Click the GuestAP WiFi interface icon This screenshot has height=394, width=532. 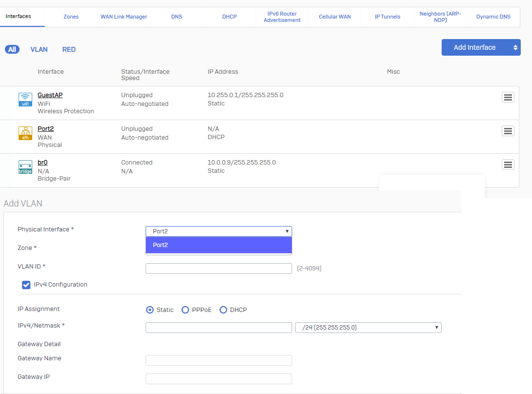tap(25, 99)
